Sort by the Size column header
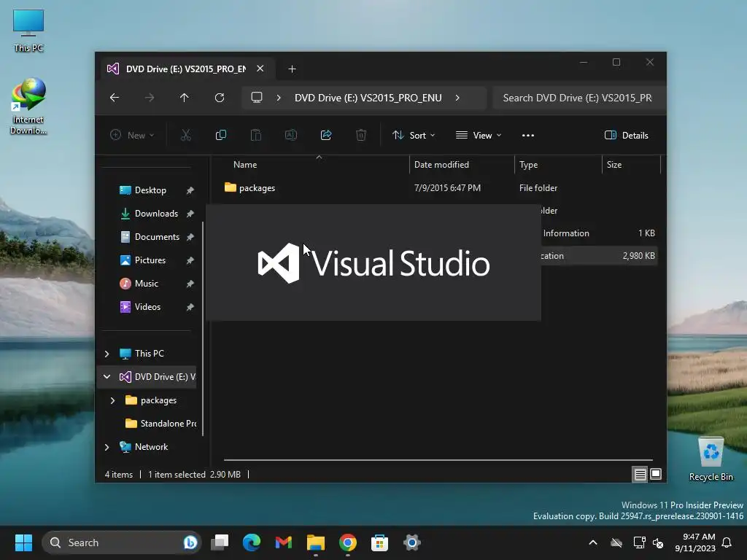Image resolution: width=747 pixels, height=560 pixels. [614, 165]
